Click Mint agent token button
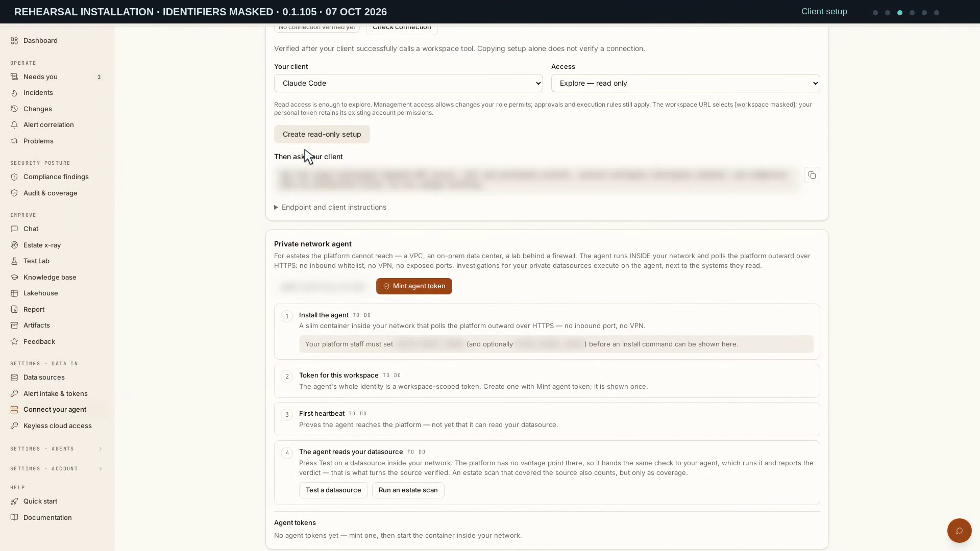The height and width of the screenshot is (551, 980). [x=414, y=286]
